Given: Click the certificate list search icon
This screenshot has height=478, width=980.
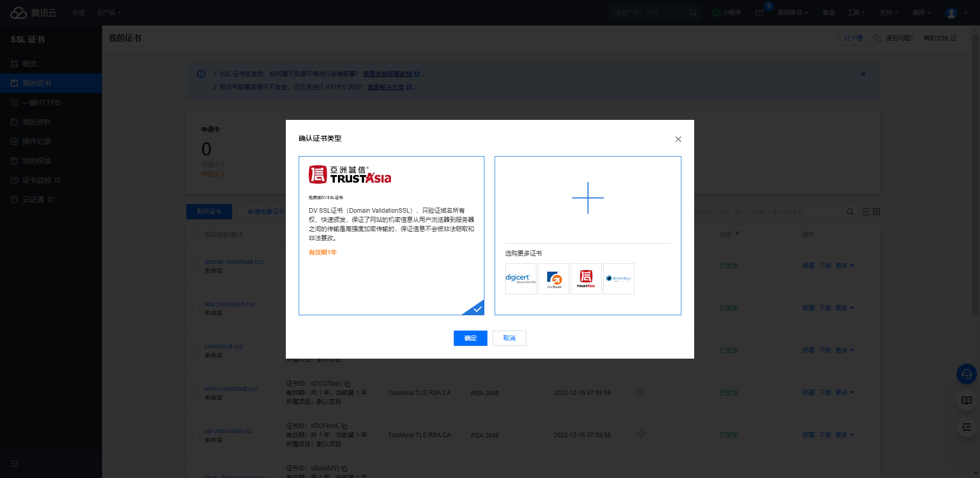Looking at the screenshot, I should (x=850, y=212).
